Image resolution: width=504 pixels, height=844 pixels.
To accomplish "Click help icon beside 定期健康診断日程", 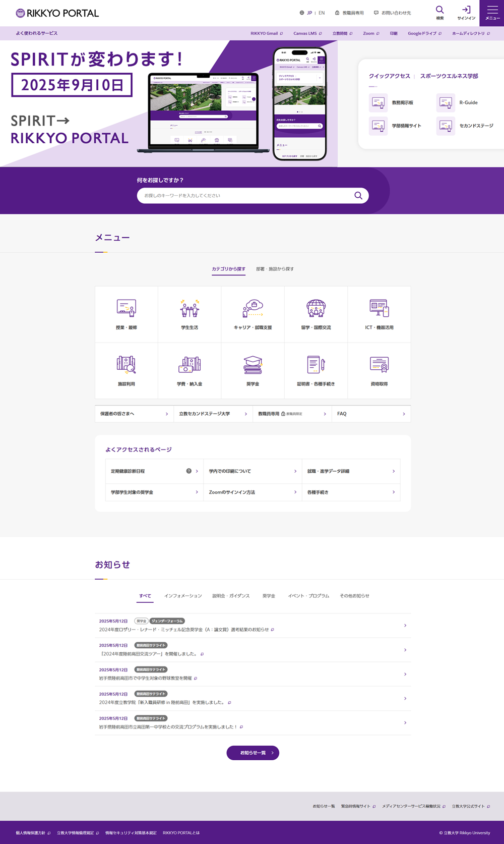I will (x=189, y=471).
